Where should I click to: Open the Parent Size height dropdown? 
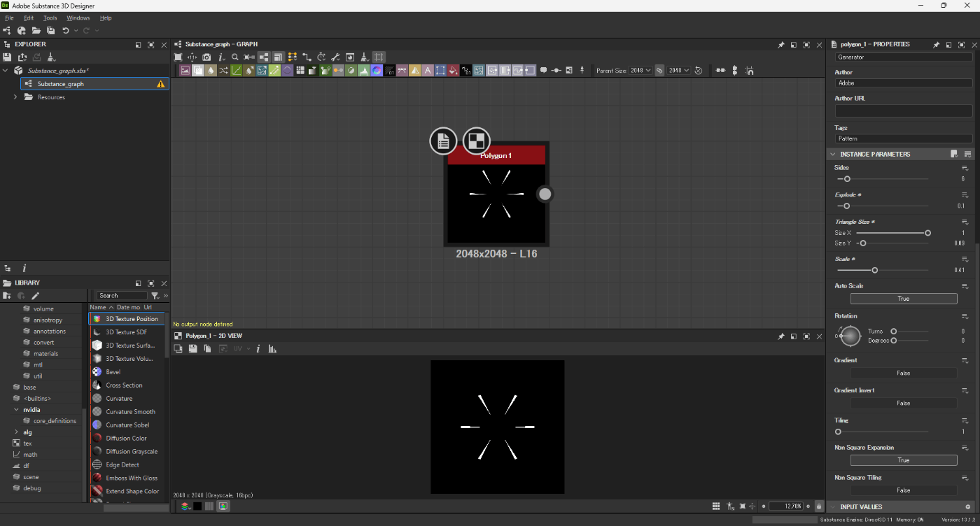click(678, 70)
